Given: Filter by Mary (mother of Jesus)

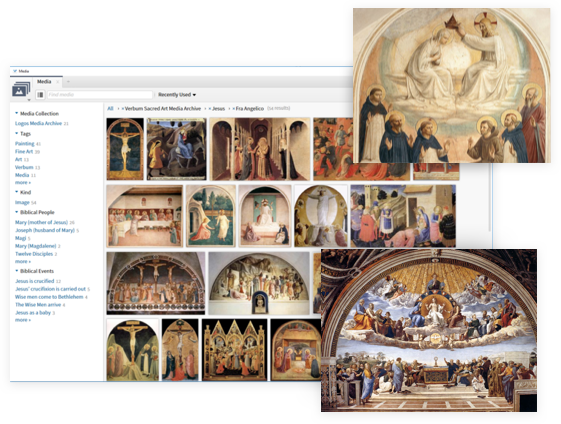Looking at the screenshot, I should (41, 222).
